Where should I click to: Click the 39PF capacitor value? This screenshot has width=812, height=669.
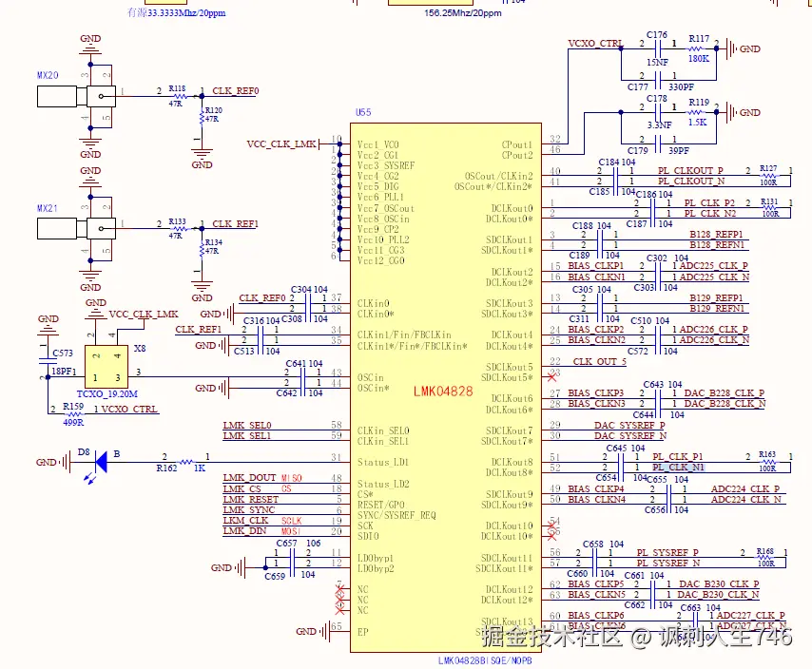pos(678,150)
